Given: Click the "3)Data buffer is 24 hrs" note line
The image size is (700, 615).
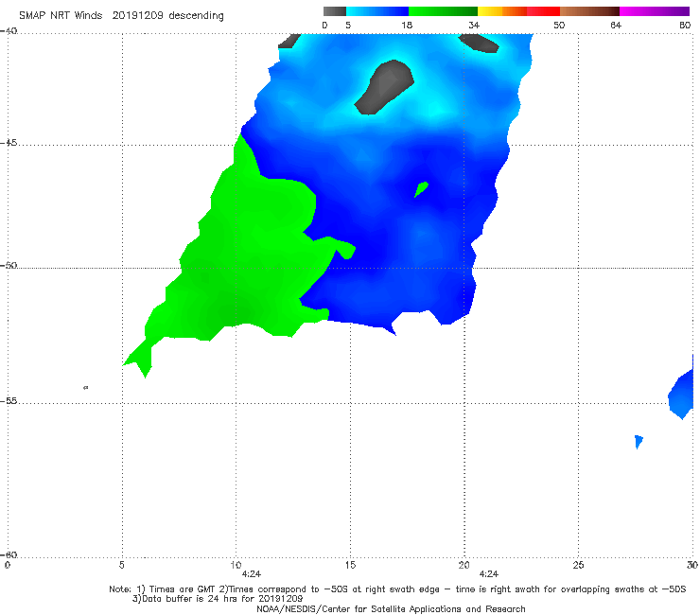Looking at the screenshot, I should pos(218,599).
